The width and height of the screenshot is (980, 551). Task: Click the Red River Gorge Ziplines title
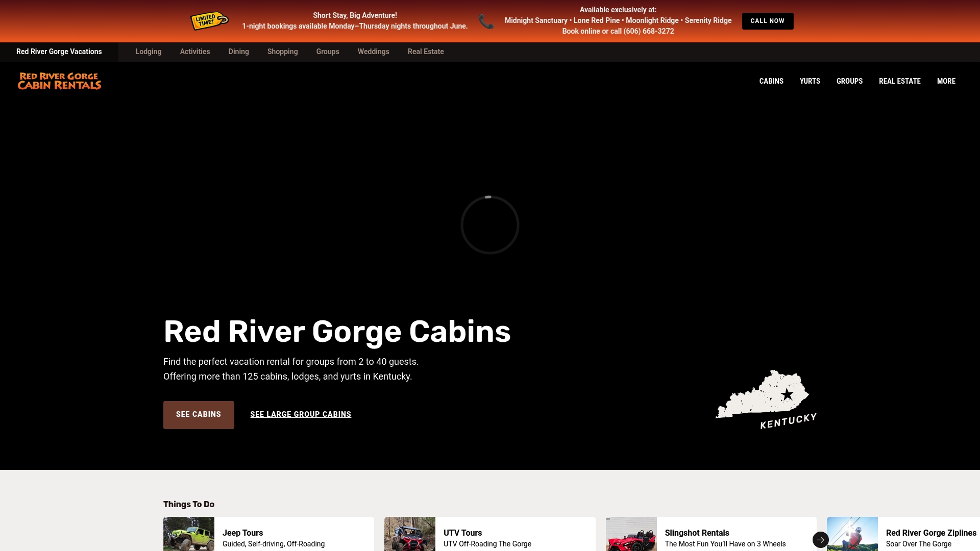931,533
